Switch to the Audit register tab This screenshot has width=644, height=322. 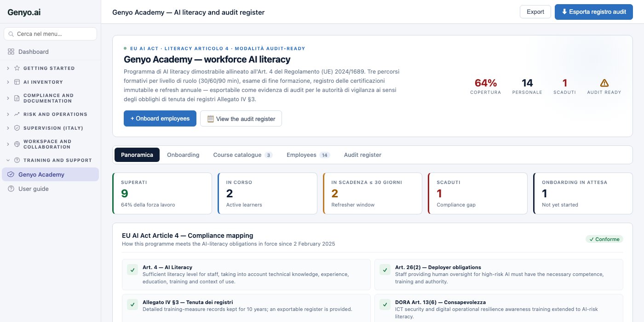coord(362,155)
